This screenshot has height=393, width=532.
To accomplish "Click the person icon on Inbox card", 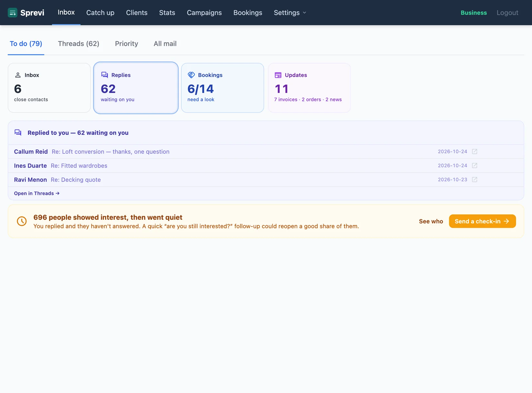I will (18, 75).
